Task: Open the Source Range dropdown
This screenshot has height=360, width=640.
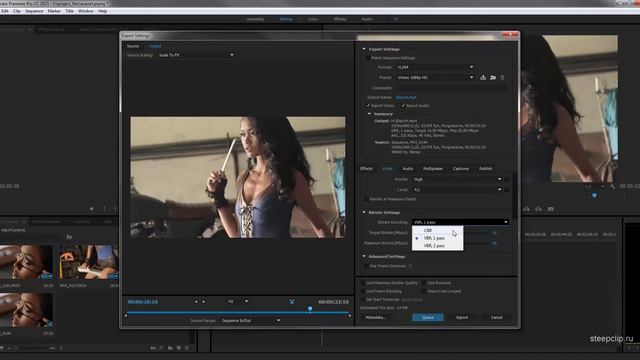Action: [251, 320]
